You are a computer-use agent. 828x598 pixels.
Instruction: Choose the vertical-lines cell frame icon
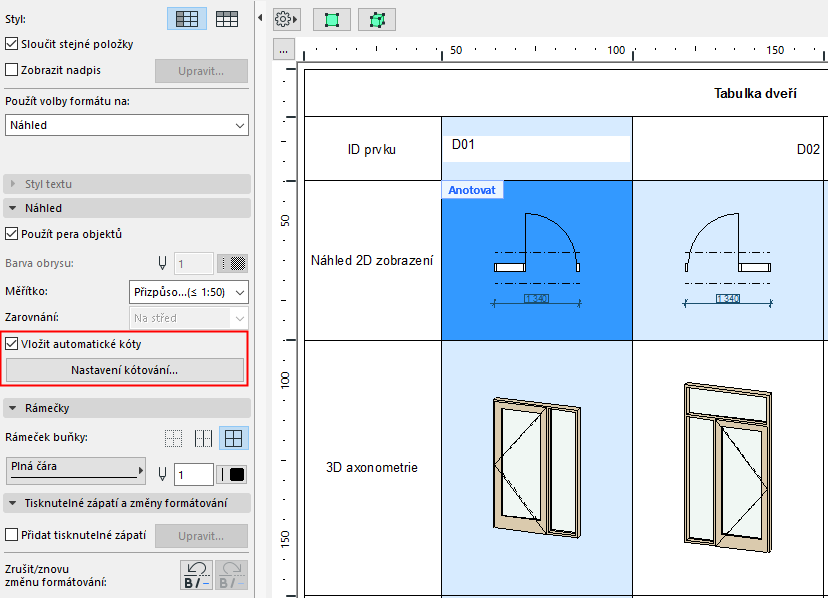(x=203, y=438)
